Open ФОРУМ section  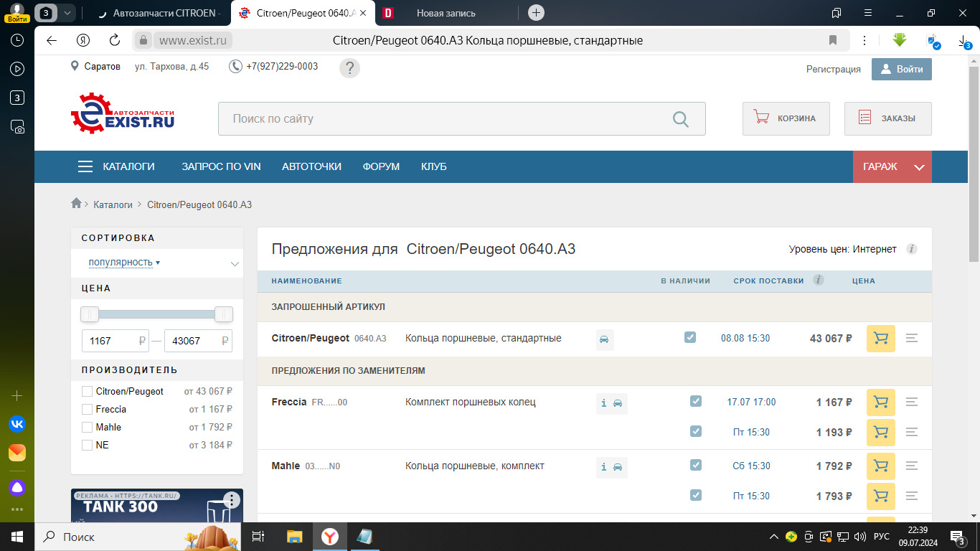pyautogui.click(x=381, y=166)
